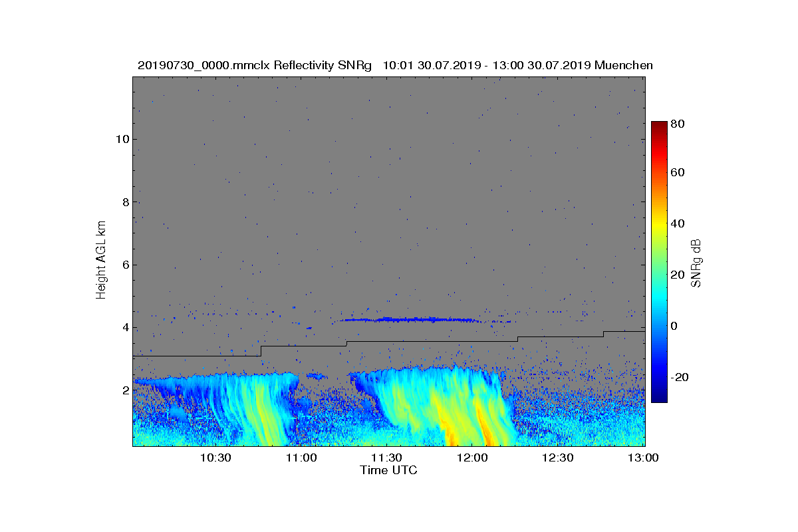
Task: Click the thin blue cloud layer near 4 km
Action: [409, 320]
